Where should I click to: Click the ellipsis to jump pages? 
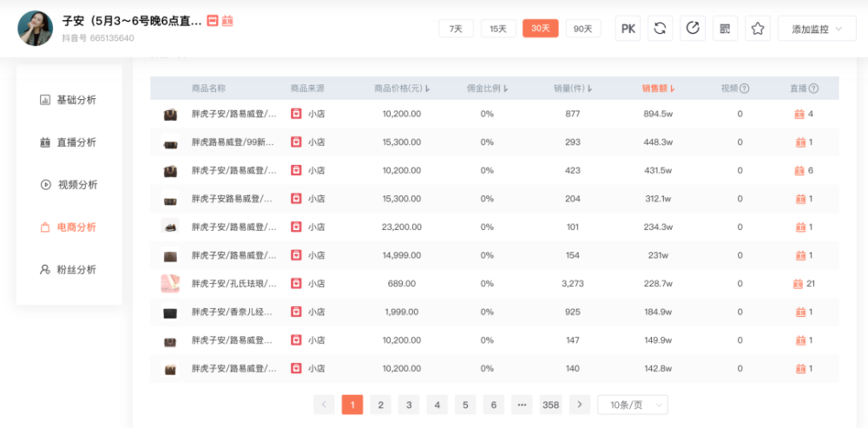522,405
